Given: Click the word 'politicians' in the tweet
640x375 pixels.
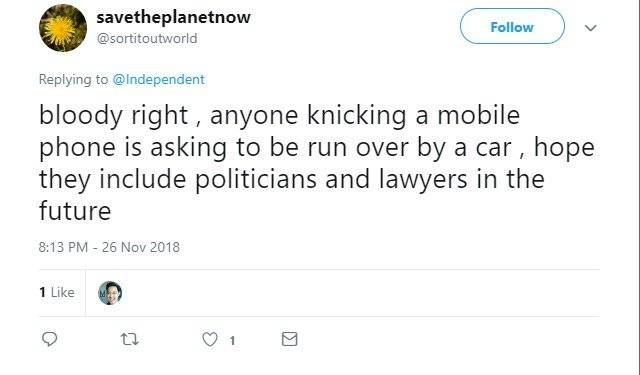Looking at the screenshot, I should (256, 180).
